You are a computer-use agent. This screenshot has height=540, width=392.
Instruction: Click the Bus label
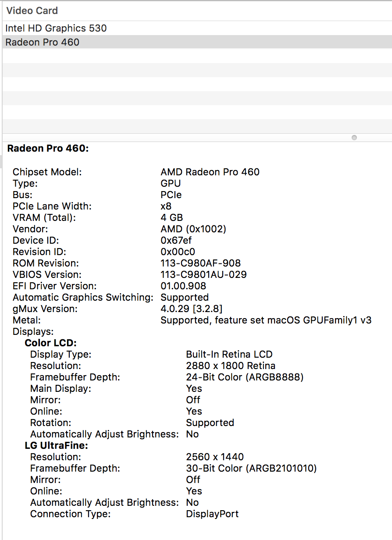coord(22,195)
